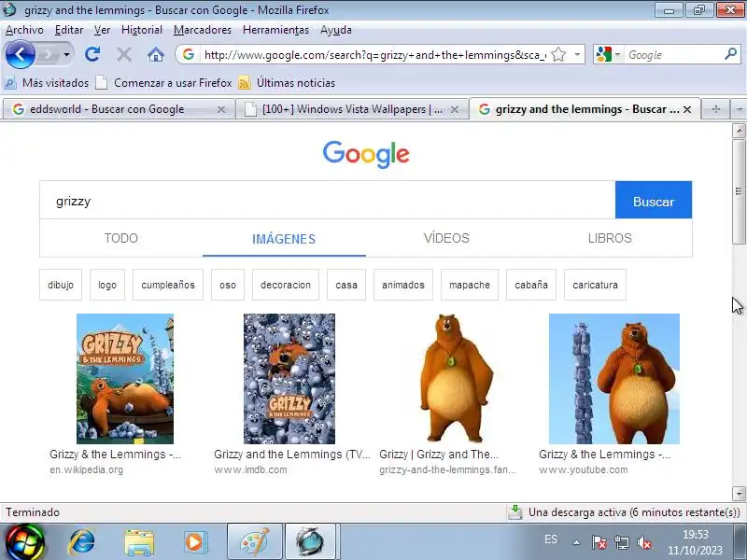Switch to the VÍDEOS results tab

coord(447,238)
